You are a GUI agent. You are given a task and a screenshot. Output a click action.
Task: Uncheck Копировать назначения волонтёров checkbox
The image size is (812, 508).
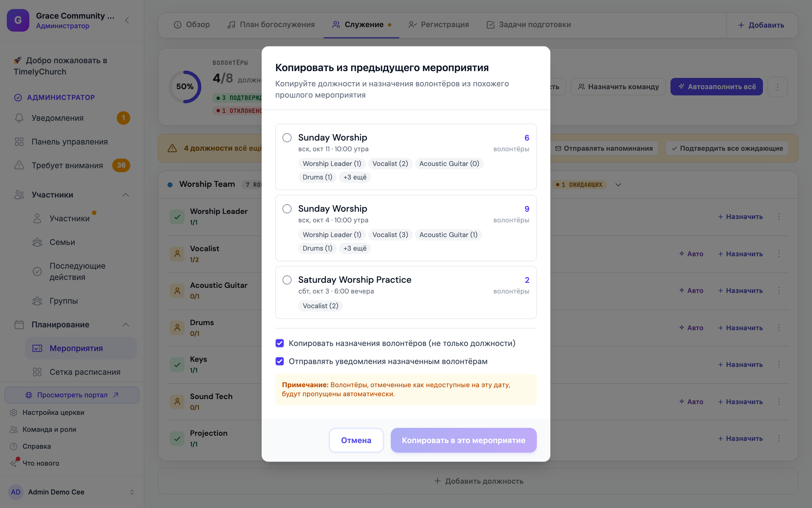[279, 343]
